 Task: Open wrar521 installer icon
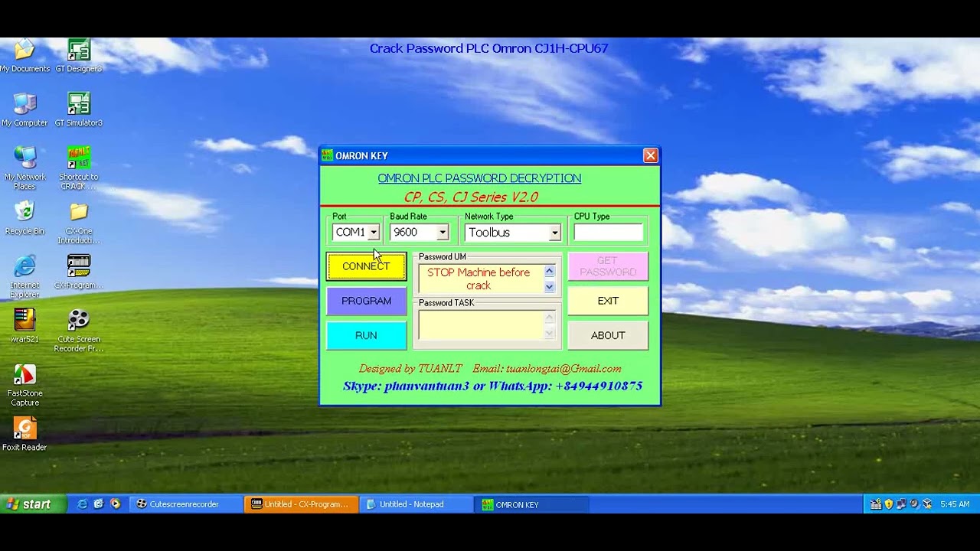click(24, 325)
